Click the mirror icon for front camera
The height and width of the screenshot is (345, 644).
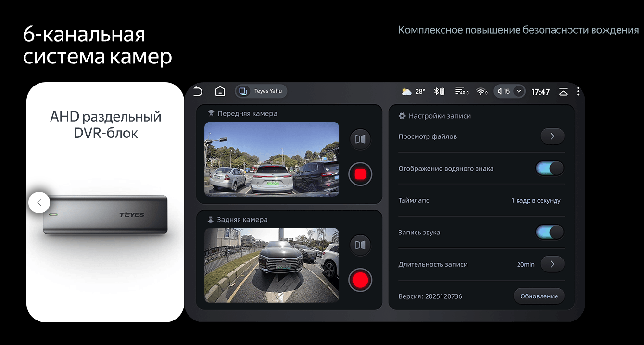click(360, 139)
